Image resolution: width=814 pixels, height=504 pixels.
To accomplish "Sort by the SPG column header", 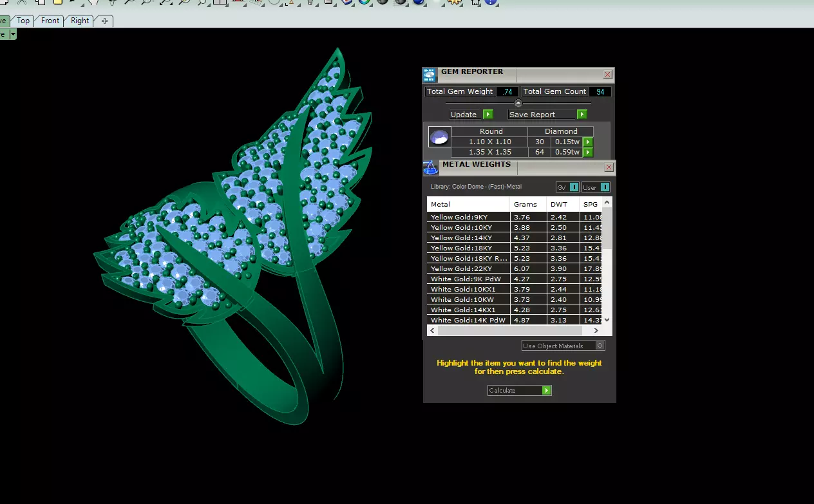I will [591, 204].
